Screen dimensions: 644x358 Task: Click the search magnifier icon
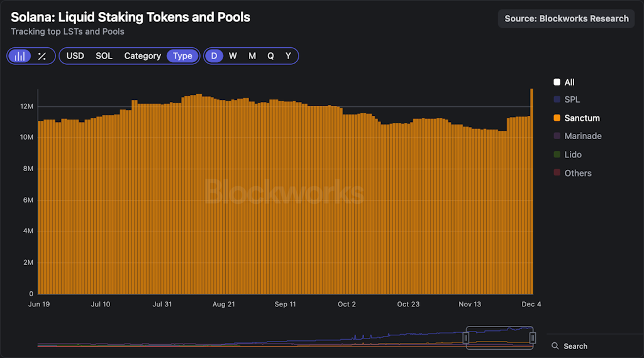point(555,346)
